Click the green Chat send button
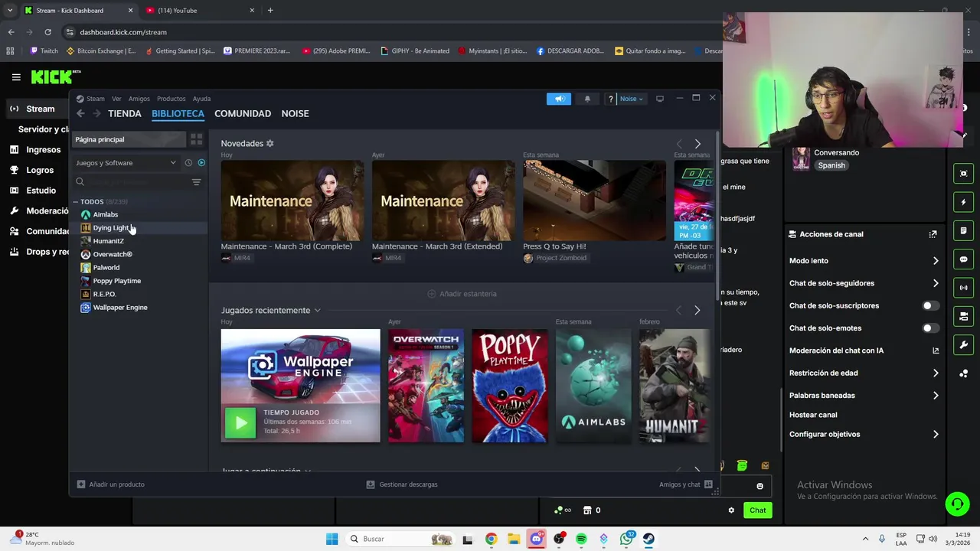Image resolution: width=980 pixels, height=551 pixels. pyautogui.click(x=757, y=510)
